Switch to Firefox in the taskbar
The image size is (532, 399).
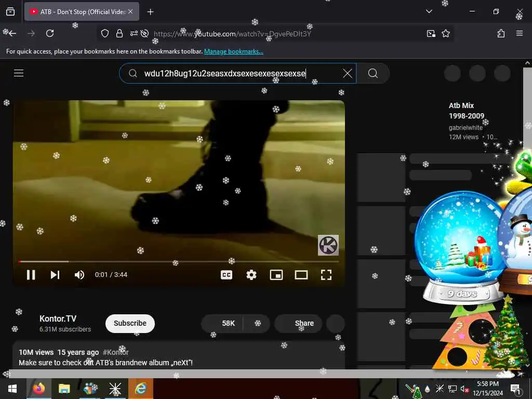click(38, 389)
